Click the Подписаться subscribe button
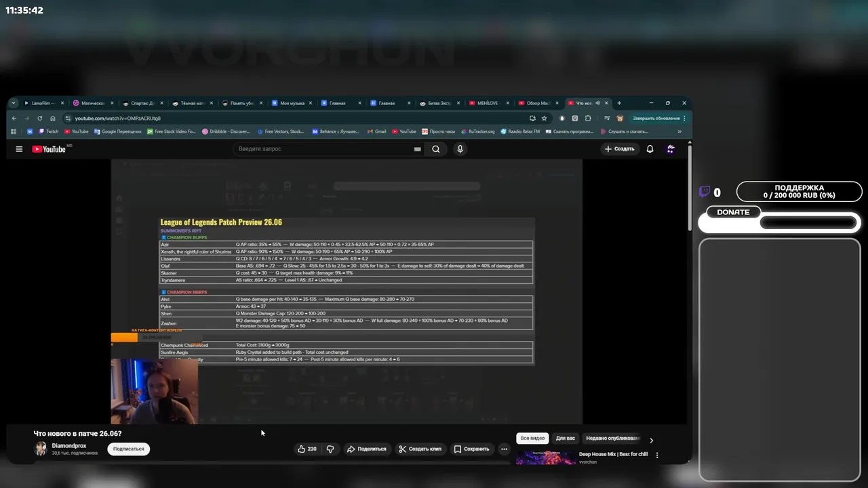 129,449
